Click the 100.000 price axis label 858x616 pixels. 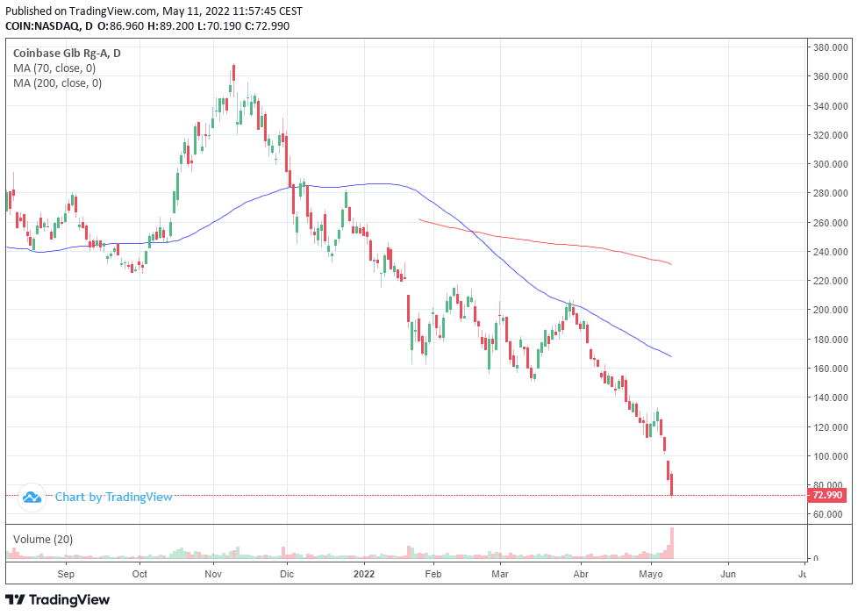click(x=830, y=456)
